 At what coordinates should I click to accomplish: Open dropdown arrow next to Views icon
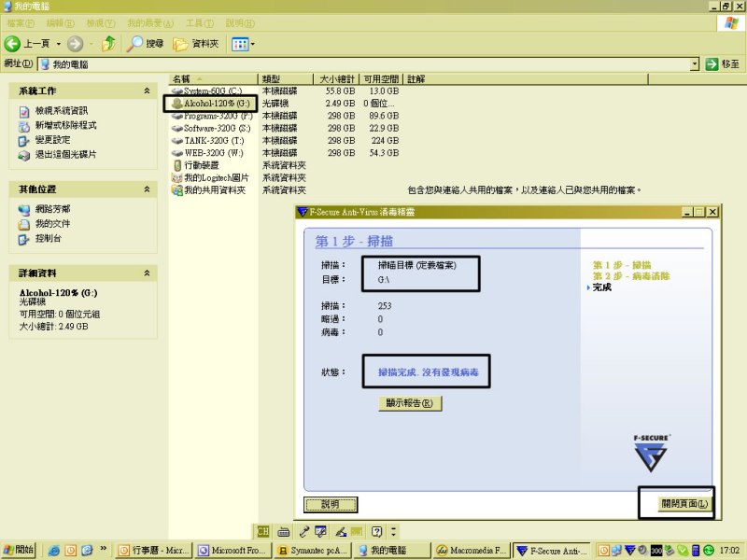click(252, 44)
